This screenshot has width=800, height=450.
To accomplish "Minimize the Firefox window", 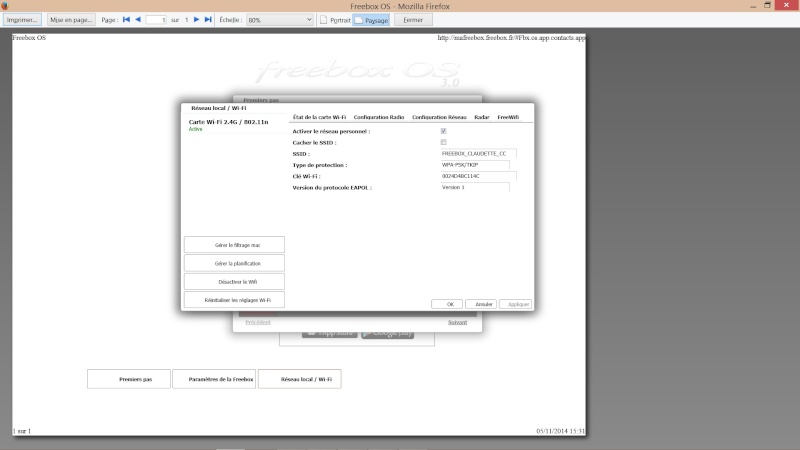I will pyautogui.click(x=753, y=6).
